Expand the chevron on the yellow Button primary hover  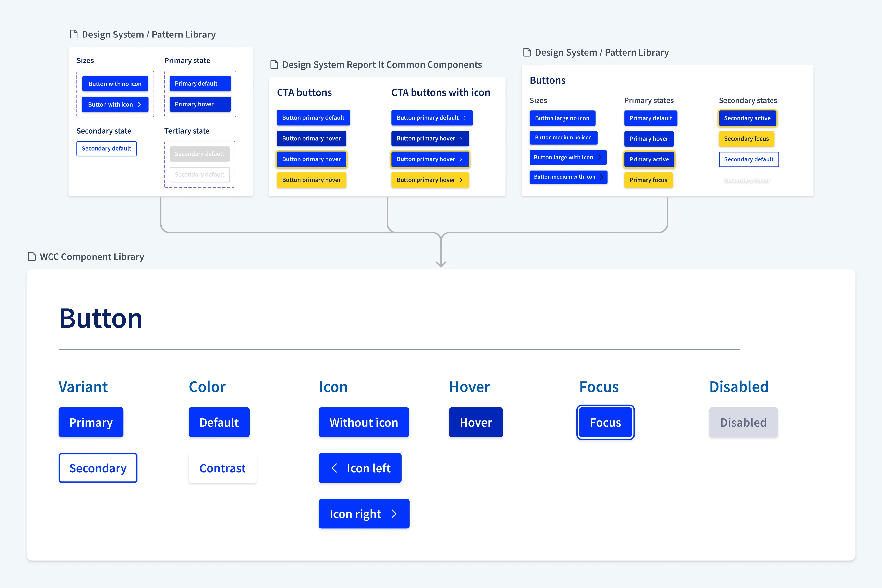pos(461,180)
